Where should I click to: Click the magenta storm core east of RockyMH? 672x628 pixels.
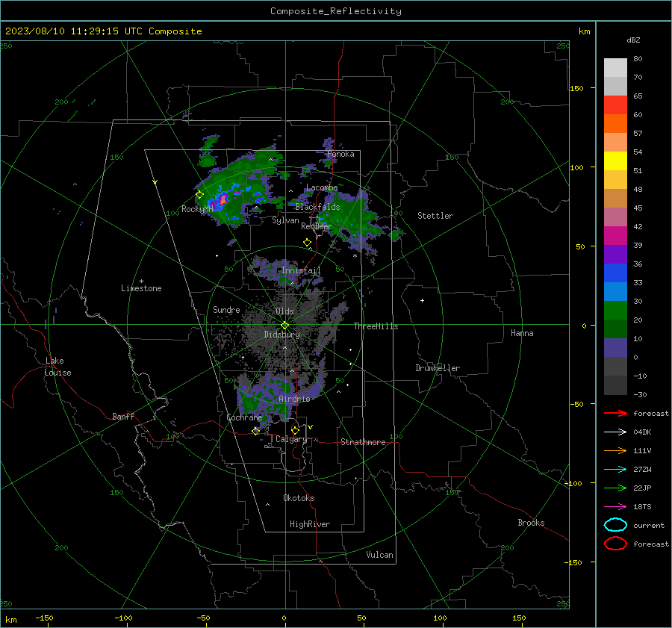pos(223,199)
